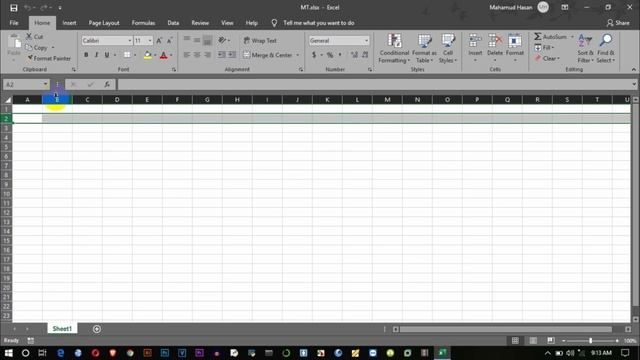Open Conditional Formatting

(394, 48)
